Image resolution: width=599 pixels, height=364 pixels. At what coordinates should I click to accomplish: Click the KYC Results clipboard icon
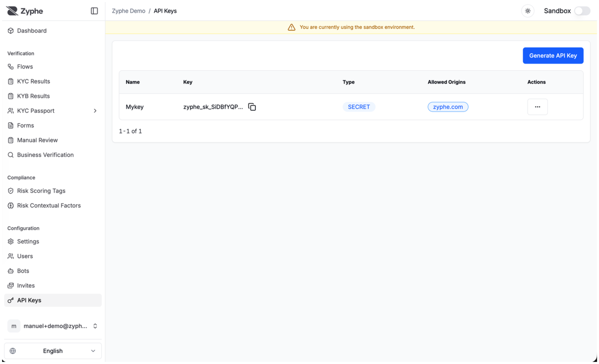tap(10, 81)
